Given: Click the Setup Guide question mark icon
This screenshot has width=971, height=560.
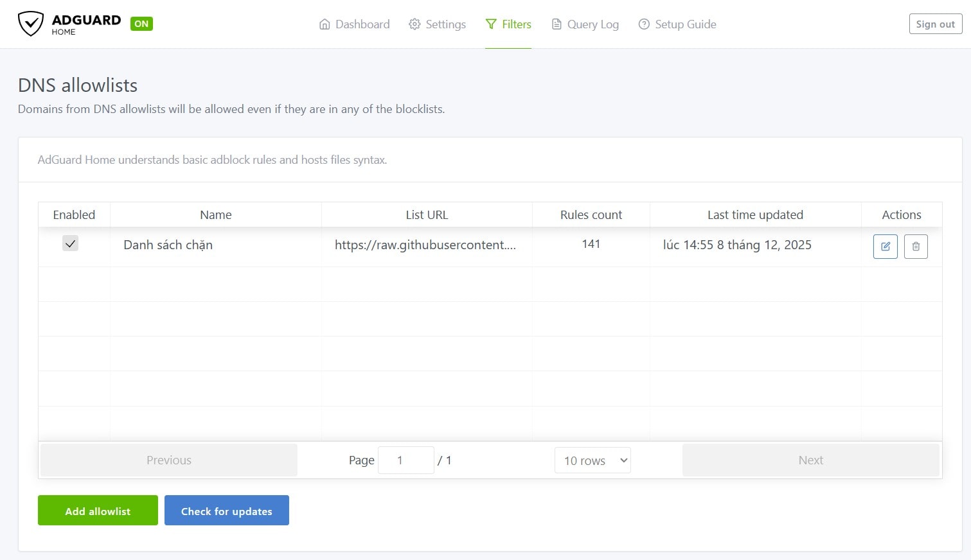Looking at the screenshot, I should click(x=644, y=24).
